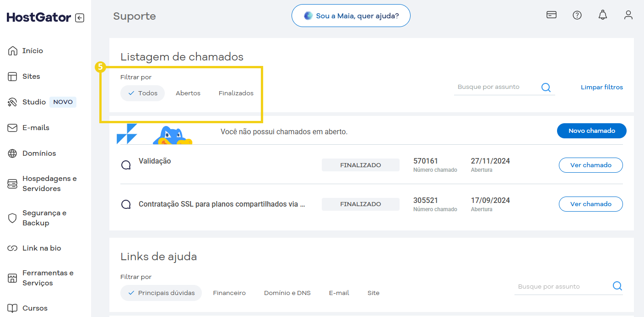Open Studio from the sidebar
Viewport: 644px width, 317px height.
pyautogui.click(x=34, y=102)
